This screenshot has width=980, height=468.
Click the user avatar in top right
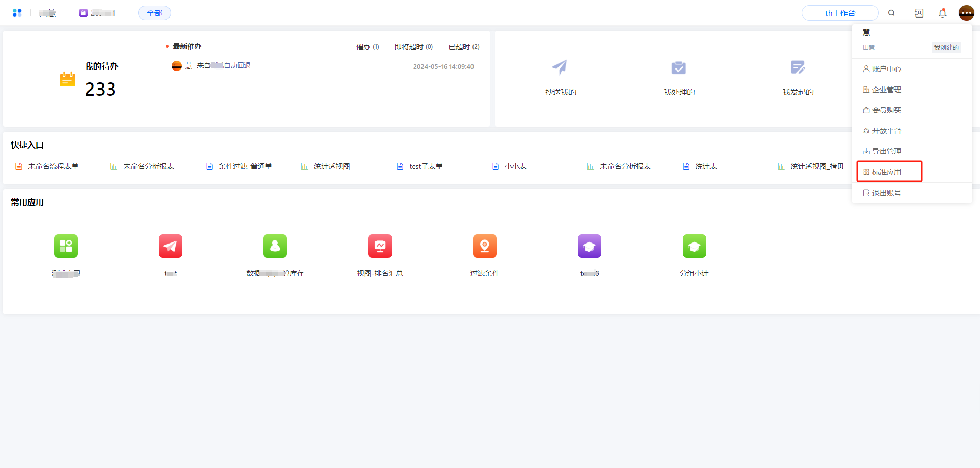pyautogui.click(x=966, y=13)
